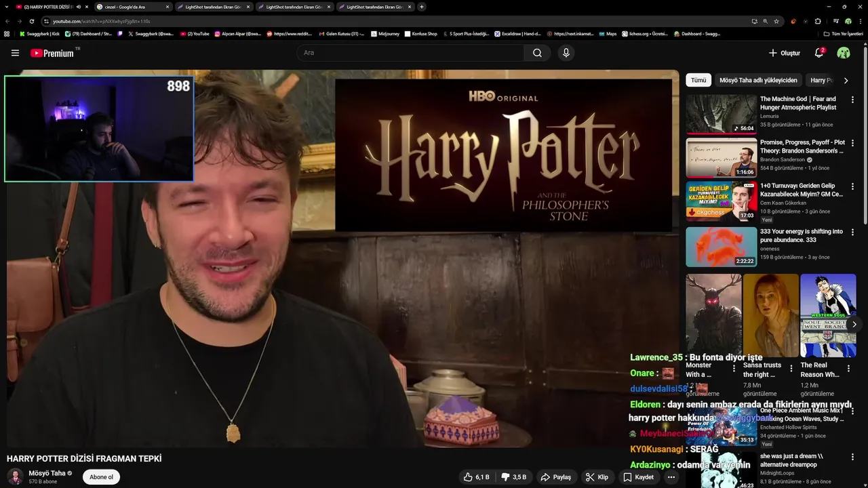Viewport: 868px width, 488px height.
Task: Share the video via Paylaş
Action: click(555, 477)
